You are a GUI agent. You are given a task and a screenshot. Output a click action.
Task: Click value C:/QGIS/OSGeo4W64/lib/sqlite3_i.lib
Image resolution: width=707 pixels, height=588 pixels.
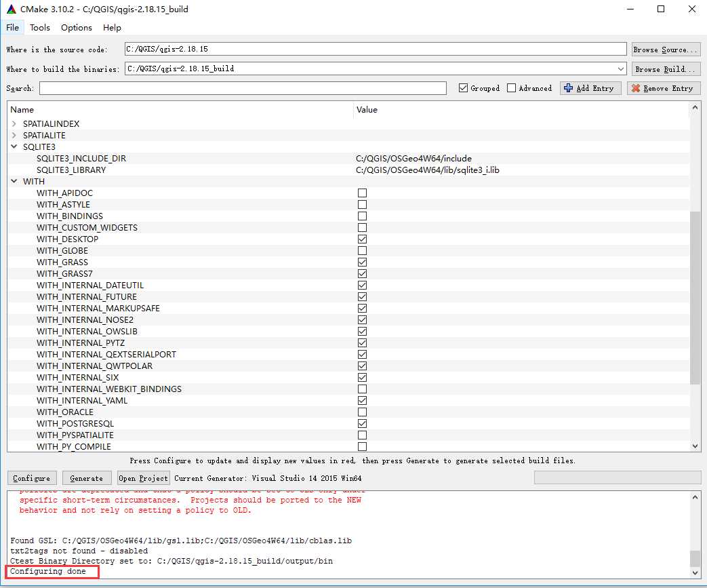[x=428, y=170]
